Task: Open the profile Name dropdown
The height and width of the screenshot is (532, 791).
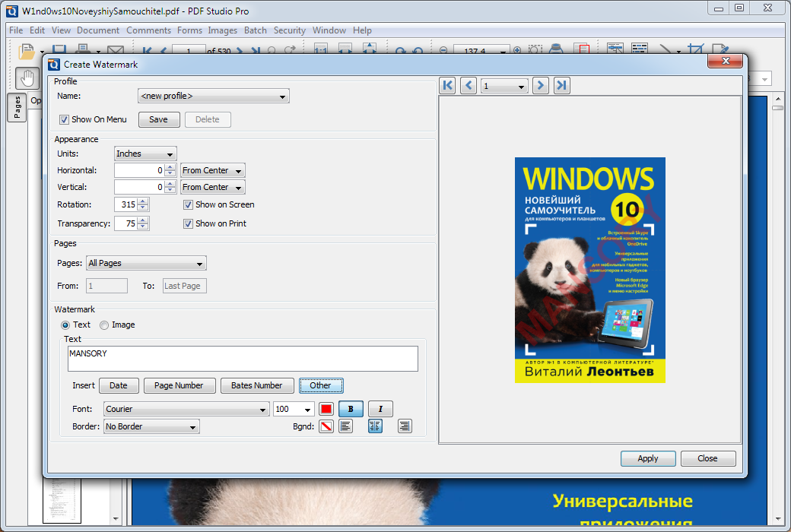Action: click(214, 97)
